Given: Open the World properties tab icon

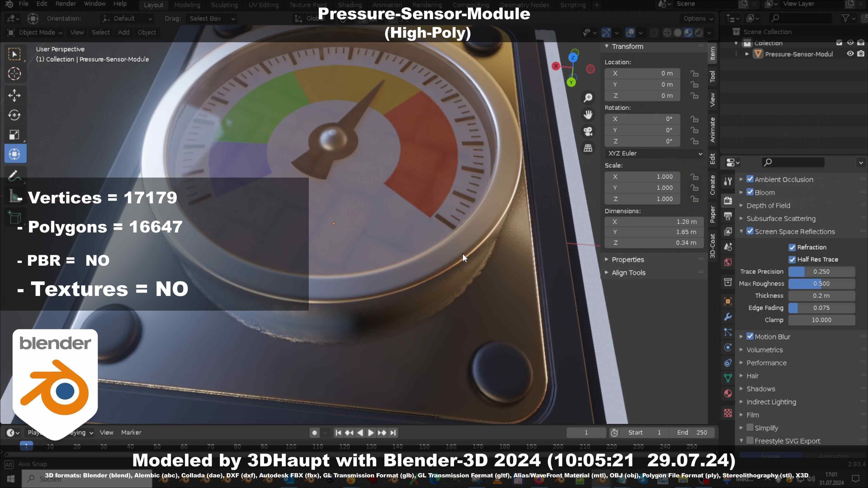Looking at the screenshot, I should tap(728, 262).
